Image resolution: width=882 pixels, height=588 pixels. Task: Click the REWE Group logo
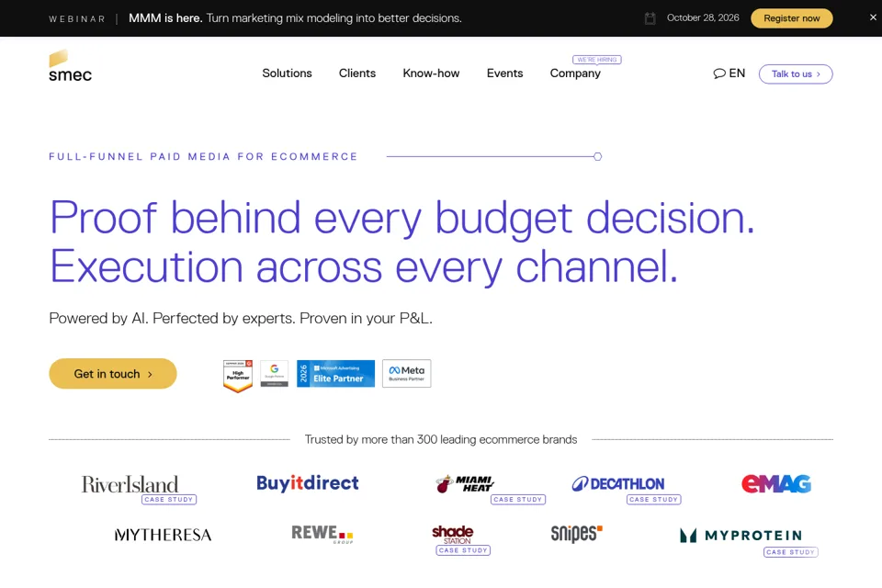coord(322,534)
